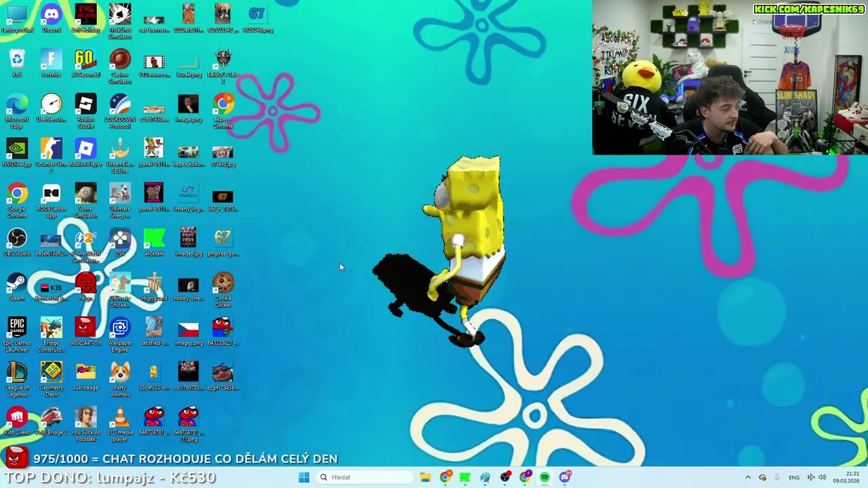Launch Fortnite from the desktop
The image size is (868, 488).
click(52, 63)
